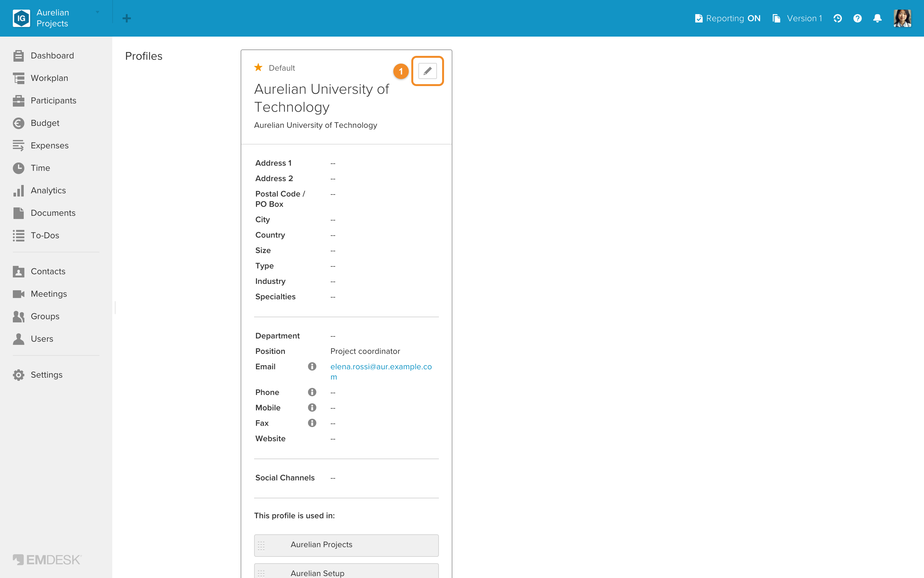Click the EMDESK logo at bottom
The height and width of the screenshot is (578, 924).
(47, 560)
